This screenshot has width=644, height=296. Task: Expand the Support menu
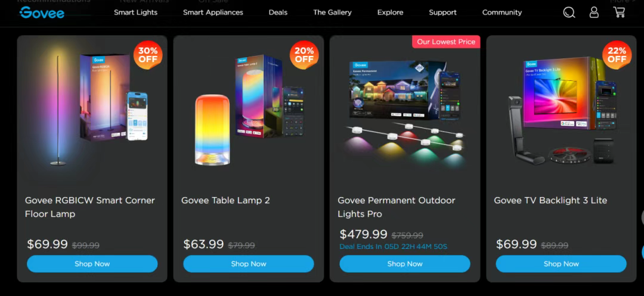coord(442,13)
